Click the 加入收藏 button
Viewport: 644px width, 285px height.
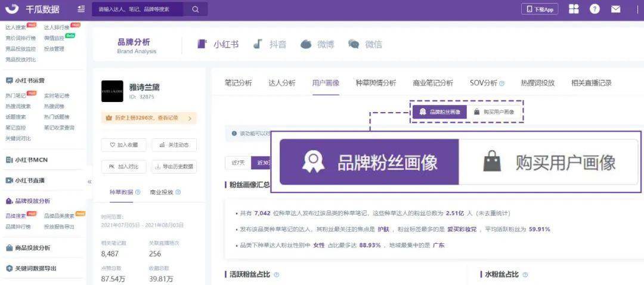(123, 145)
